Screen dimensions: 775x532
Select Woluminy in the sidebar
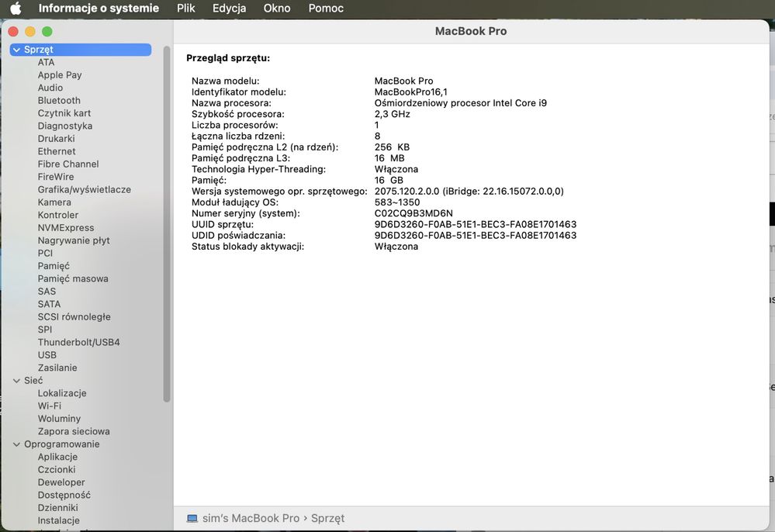point(59,419)
